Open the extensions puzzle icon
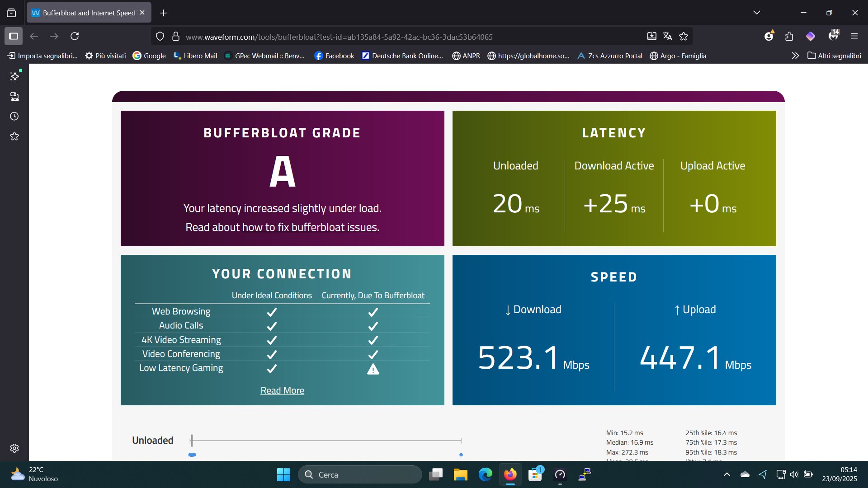868x488 pixels. tap(789, 36)
